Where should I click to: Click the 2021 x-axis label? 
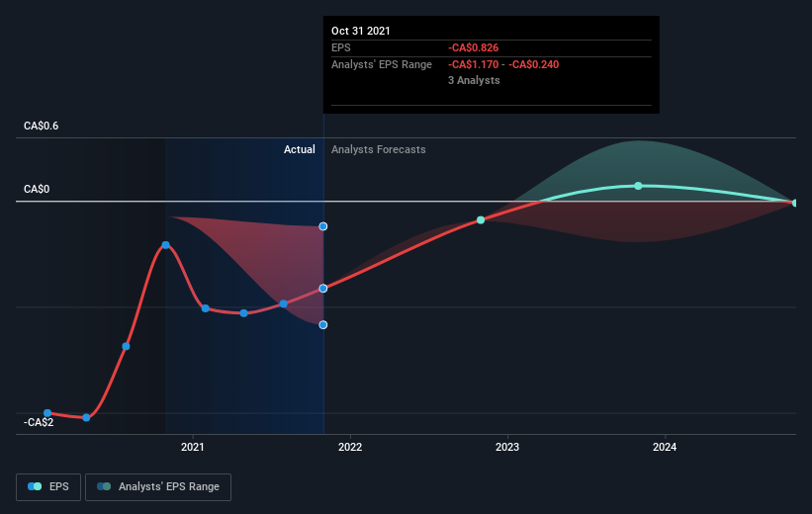(x=192, y=447)
